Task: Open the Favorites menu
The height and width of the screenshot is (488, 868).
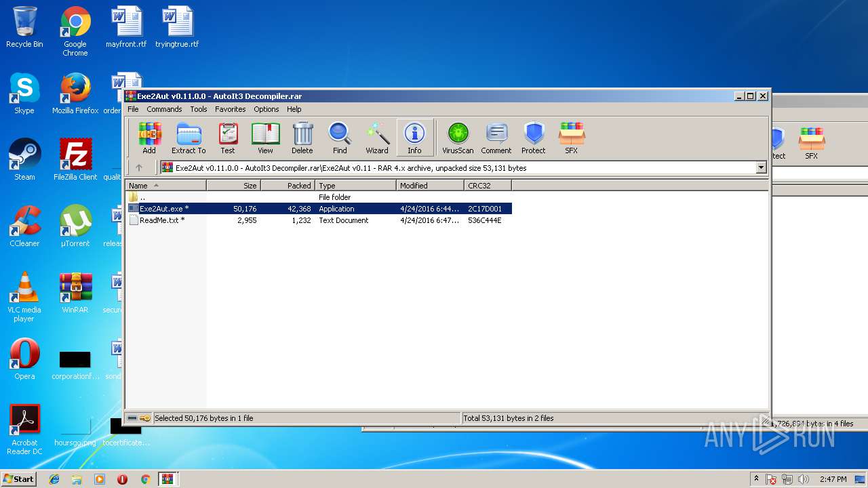Action: pos(231,109)
